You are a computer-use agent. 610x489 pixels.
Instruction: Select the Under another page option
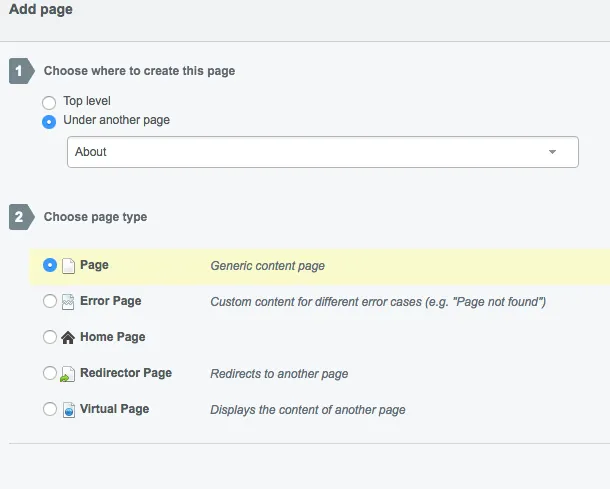(x=49, y=121)
